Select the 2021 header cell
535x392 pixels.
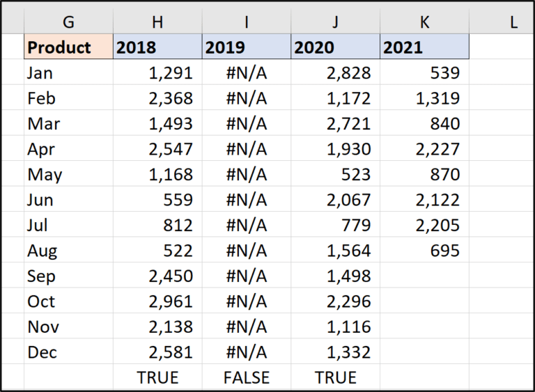(x=424, y=47)
